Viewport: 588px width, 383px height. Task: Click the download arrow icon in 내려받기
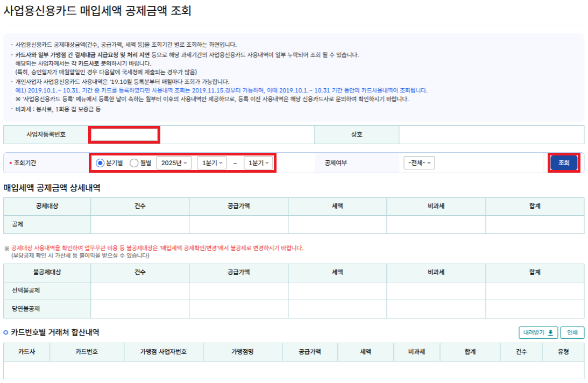(550, 332)
